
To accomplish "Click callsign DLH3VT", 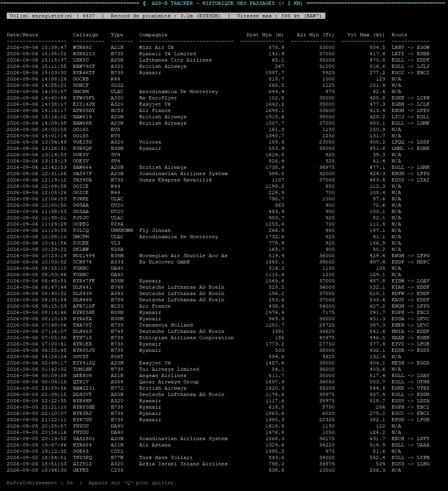I will [x=82, y=394].
